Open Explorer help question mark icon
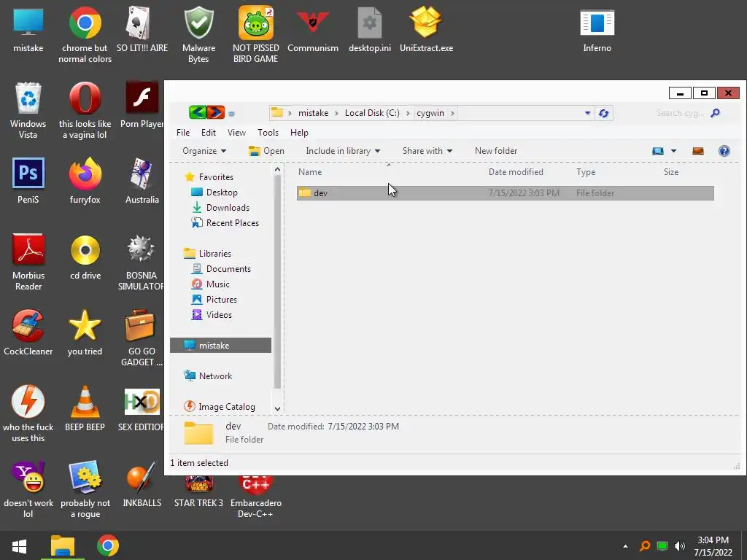The image size is (747, 560). (x=724, y=151)
